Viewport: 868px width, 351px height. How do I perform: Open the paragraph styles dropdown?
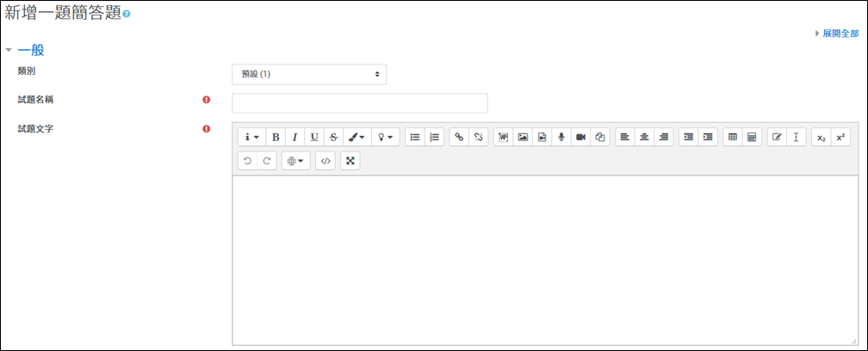[x=251, y=137]
